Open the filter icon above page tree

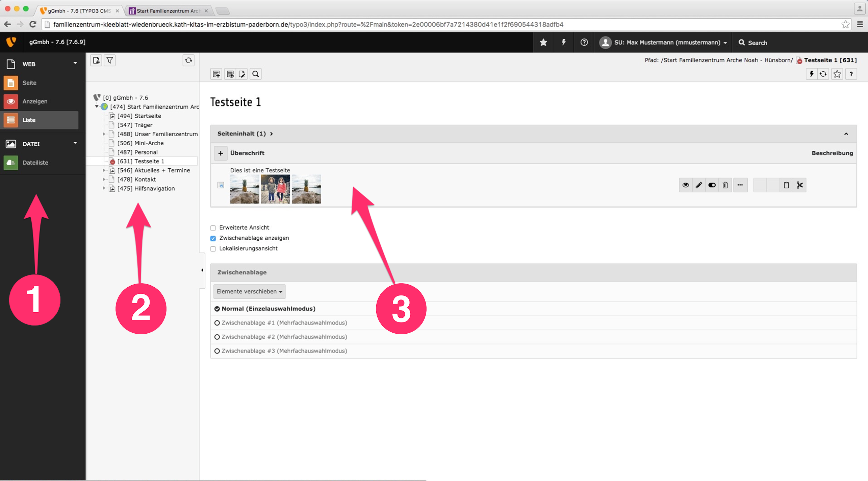110,61
